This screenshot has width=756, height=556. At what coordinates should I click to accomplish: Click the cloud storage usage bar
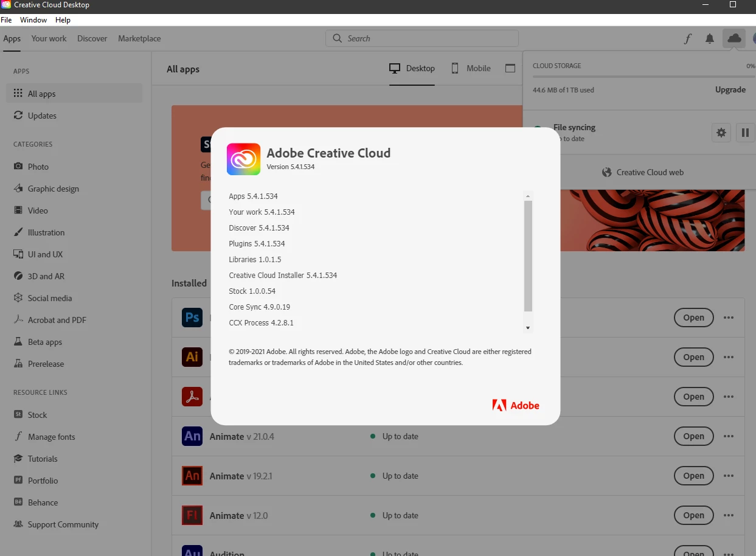point(643,77)
